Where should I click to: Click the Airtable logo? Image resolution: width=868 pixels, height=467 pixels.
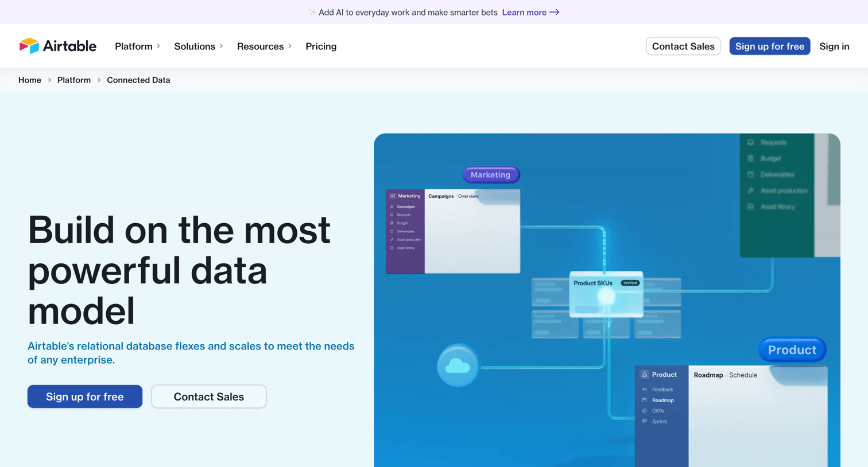(x=57, y=46)
